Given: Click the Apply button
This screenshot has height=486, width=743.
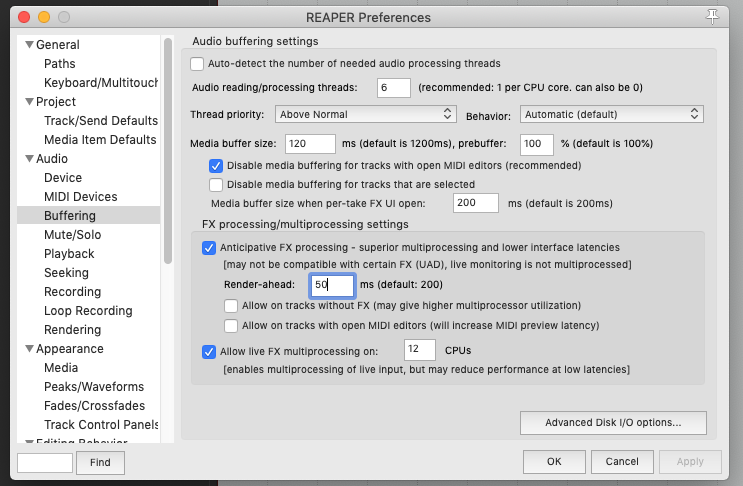Looking at the screenshot, I should 690,461.
